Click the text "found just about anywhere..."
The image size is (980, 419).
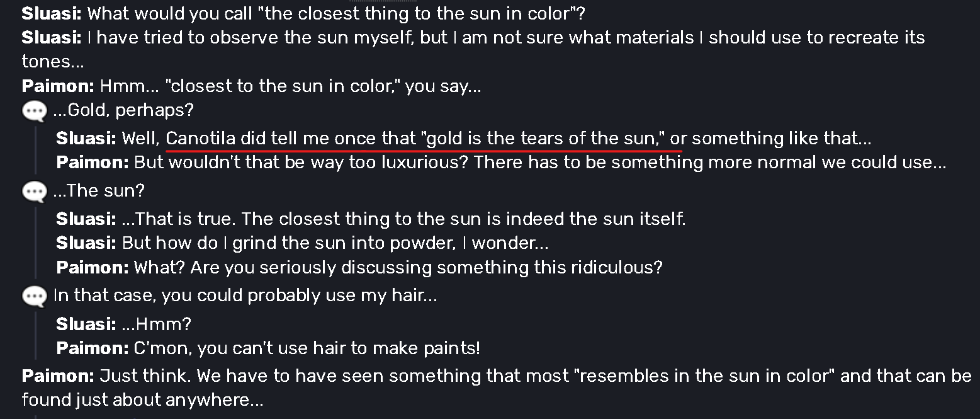[x=142, y=400]
